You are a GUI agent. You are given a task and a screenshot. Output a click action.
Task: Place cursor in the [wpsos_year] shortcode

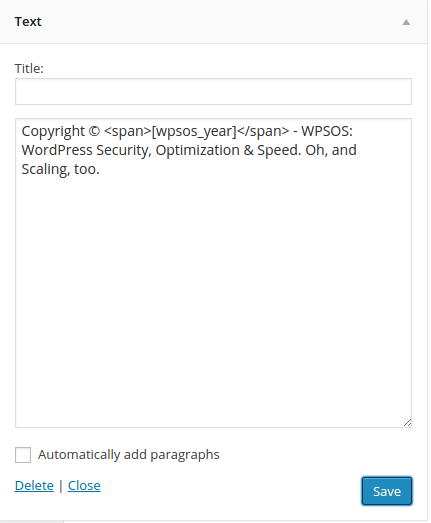point(194,131)
